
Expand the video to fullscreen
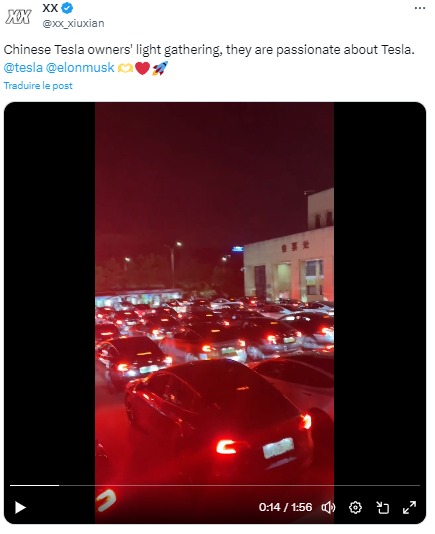click(x=409, y=507)
